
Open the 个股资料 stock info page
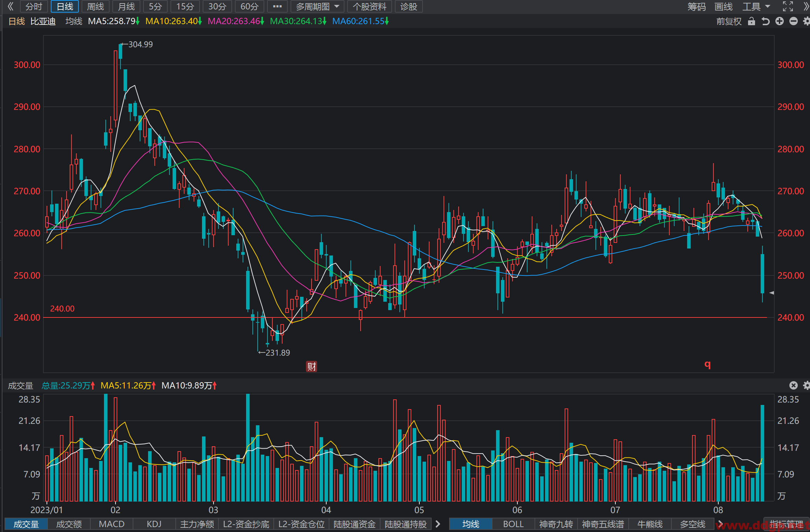370,6
